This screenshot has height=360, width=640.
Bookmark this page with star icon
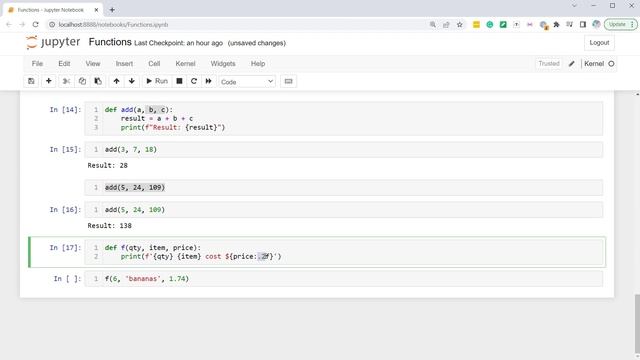(x=460, y=24)
